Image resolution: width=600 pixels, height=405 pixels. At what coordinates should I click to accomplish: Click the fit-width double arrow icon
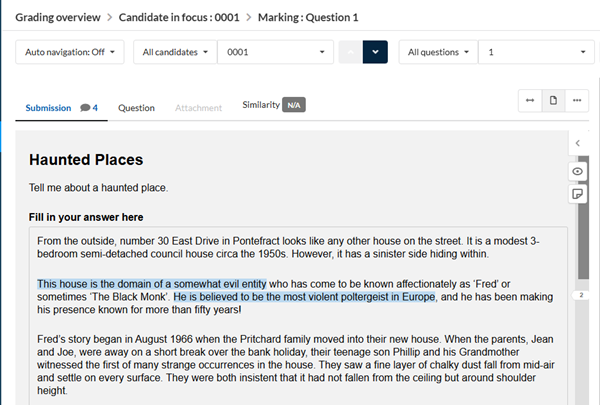(x=530, y=101)
